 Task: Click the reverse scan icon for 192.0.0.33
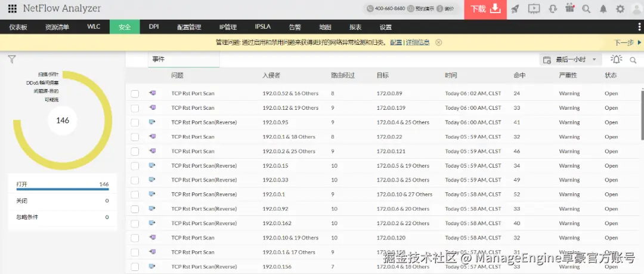click(153, 180)
